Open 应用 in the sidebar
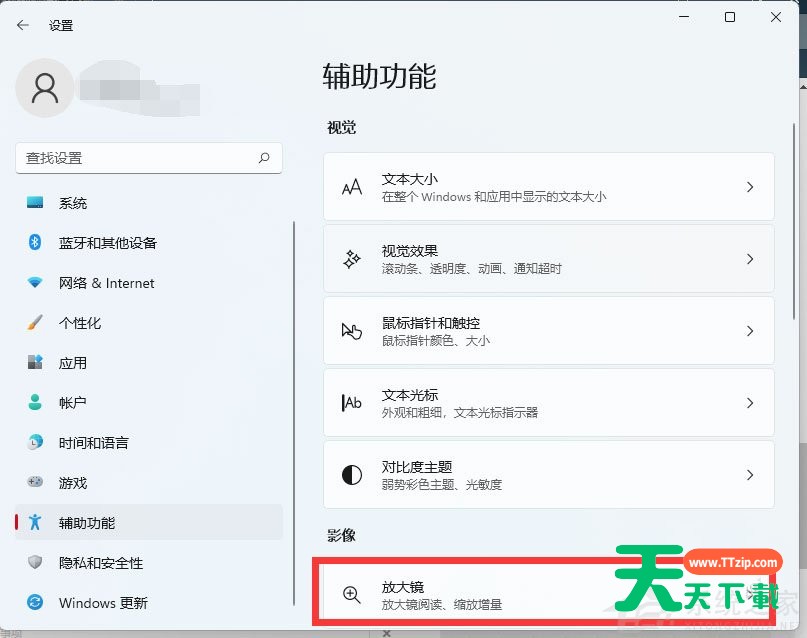Image resolution: width=807 pixels, height=638 pixels. click(x=73, y=363)
